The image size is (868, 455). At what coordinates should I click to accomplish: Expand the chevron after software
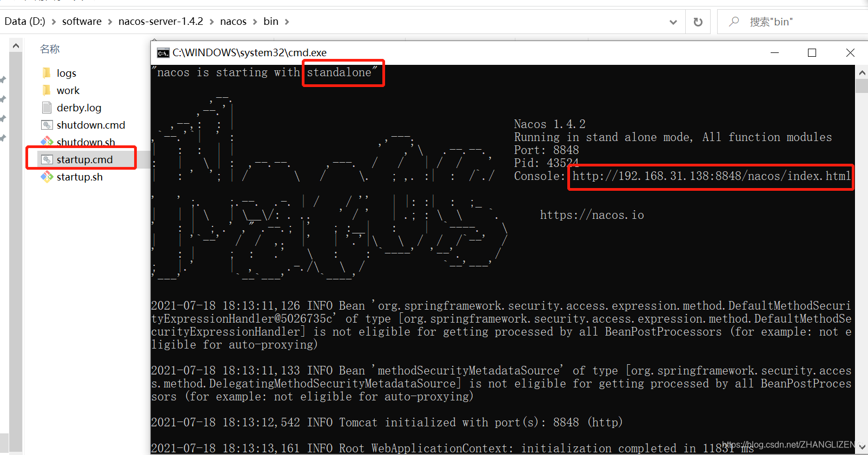point(110,22)
